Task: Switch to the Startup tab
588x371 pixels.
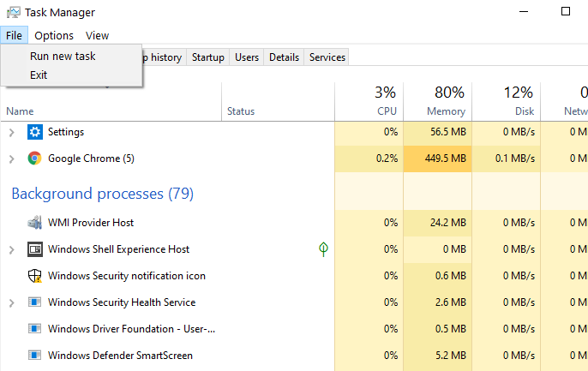Action: (x=207, y=57)
